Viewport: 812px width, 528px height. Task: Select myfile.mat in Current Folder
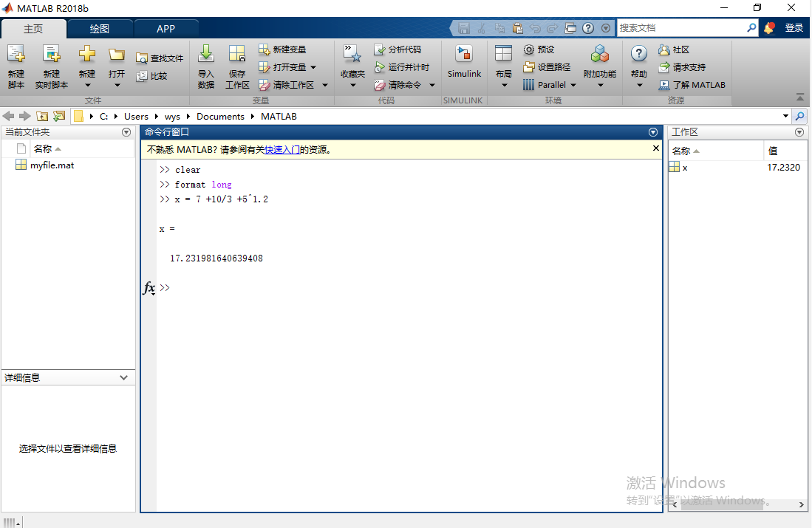click(52, 165)
